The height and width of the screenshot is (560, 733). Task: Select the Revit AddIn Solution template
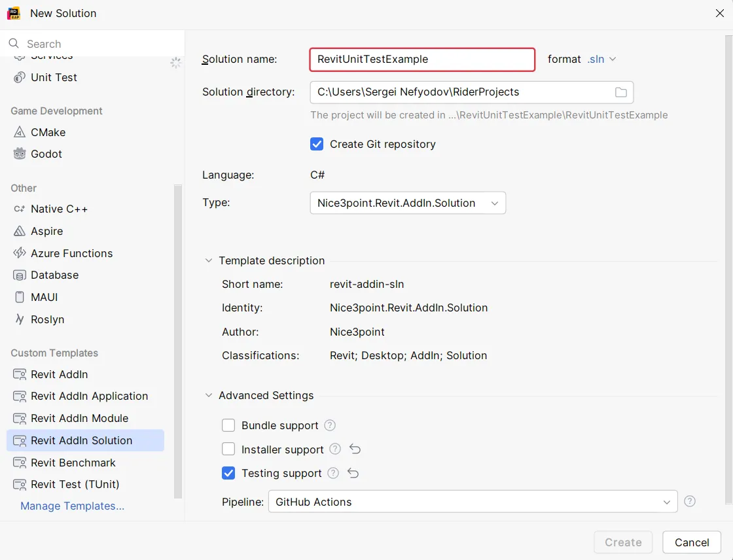(x=86, y=440)
